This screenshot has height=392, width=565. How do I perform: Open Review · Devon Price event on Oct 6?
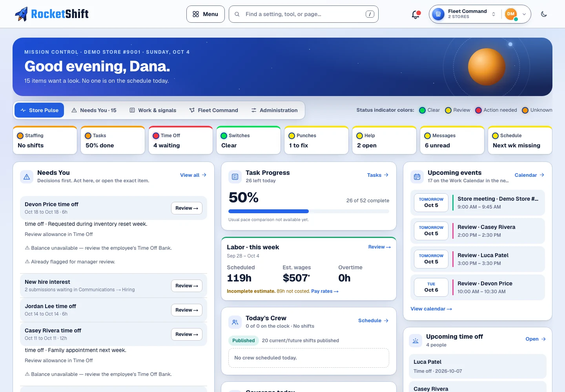tap(478, 288)
